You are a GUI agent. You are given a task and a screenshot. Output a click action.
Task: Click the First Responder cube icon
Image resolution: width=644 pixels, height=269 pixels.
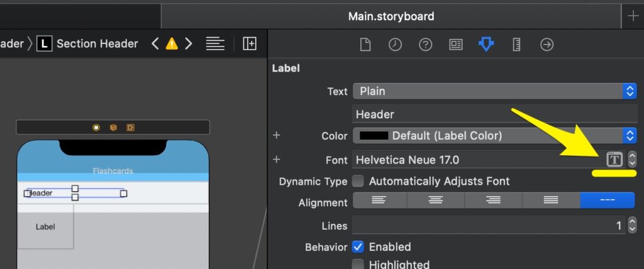click(x=113, y=128)
